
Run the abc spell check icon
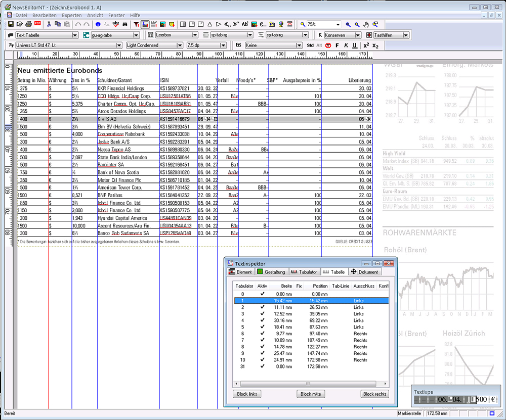(x=116, y=24)
